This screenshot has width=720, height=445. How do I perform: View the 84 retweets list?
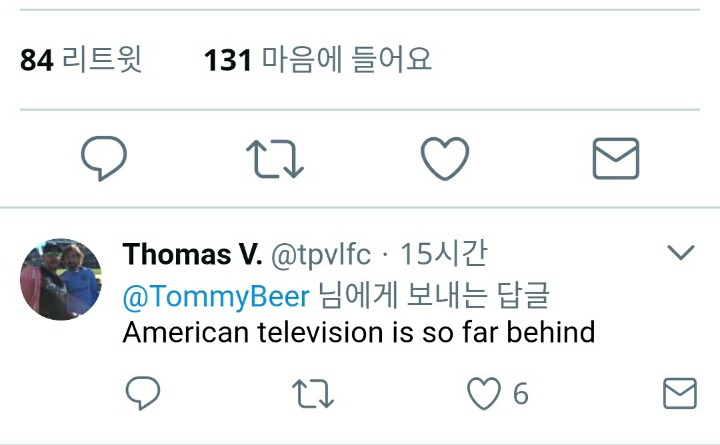pyautogui.click(x=81, y=60)
